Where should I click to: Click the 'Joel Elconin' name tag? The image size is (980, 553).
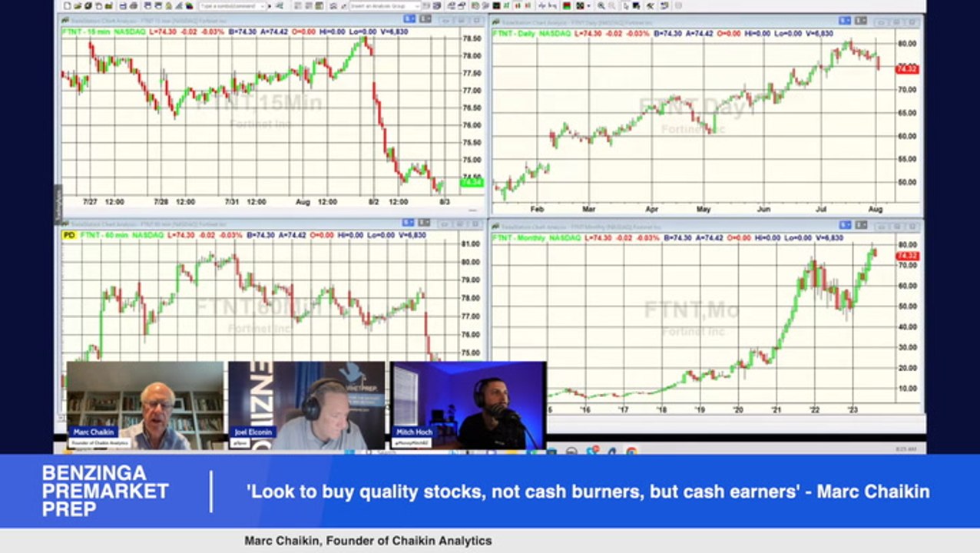click(253, 432)
